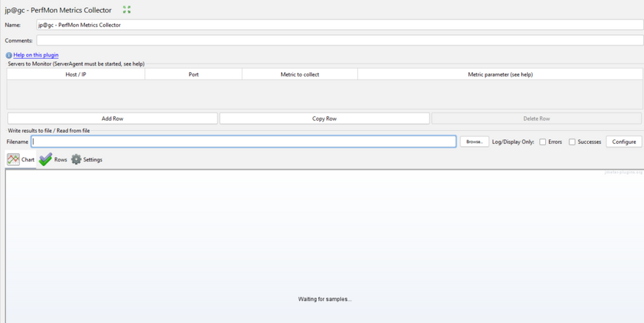The height and width of the screenshot is (323, 644).
Task: Open the Settings tab
Action: point(86,159)
